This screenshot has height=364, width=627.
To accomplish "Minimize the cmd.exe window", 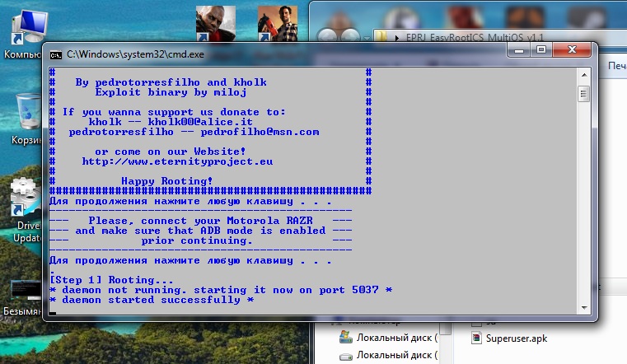I will point(519,50).
